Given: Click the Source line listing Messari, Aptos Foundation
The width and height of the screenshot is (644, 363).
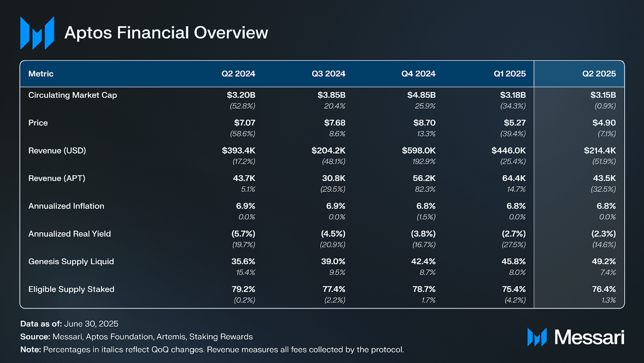Looking at the screenshot, I should pos(136,337).
